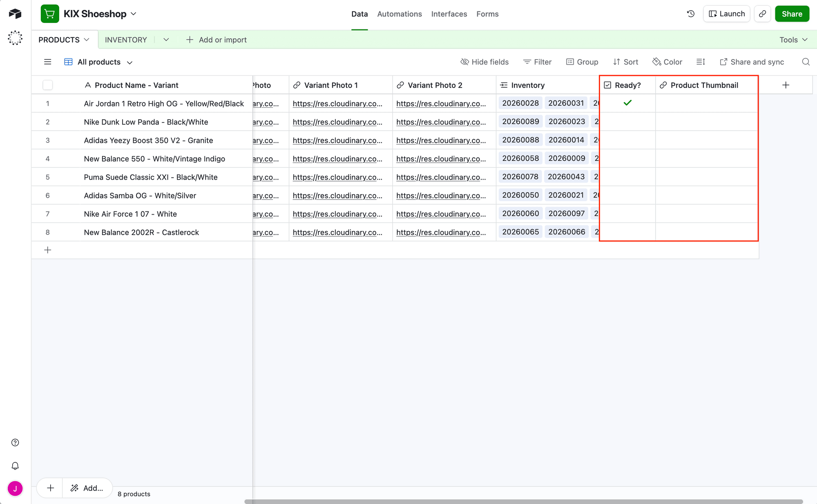This screenshot has height=504, width=817.
Task: Select all rows using the header checkbox
Action: (47, 85)
